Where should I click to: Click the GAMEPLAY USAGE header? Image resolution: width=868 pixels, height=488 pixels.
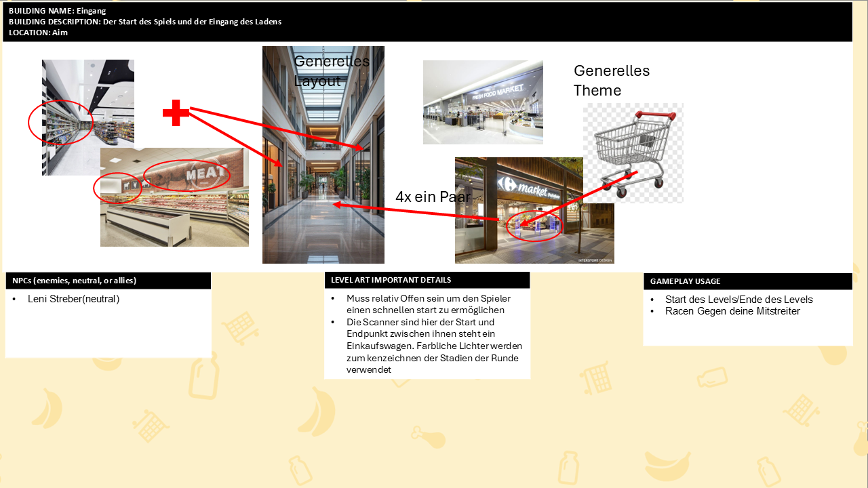tap(748, 281)
